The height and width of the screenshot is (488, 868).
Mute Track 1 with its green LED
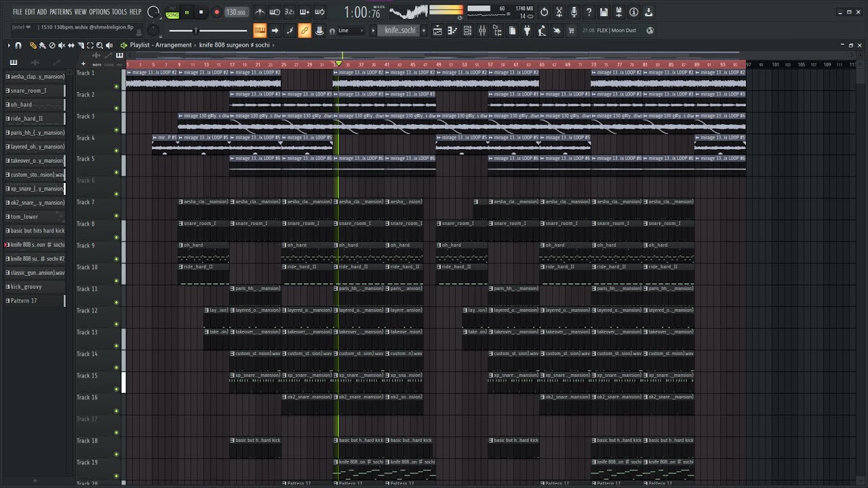coord(117,87)
